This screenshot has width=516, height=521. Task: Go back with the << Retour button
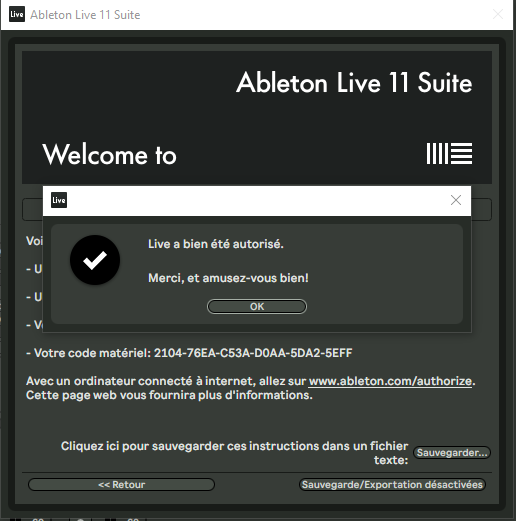[121, 484]
